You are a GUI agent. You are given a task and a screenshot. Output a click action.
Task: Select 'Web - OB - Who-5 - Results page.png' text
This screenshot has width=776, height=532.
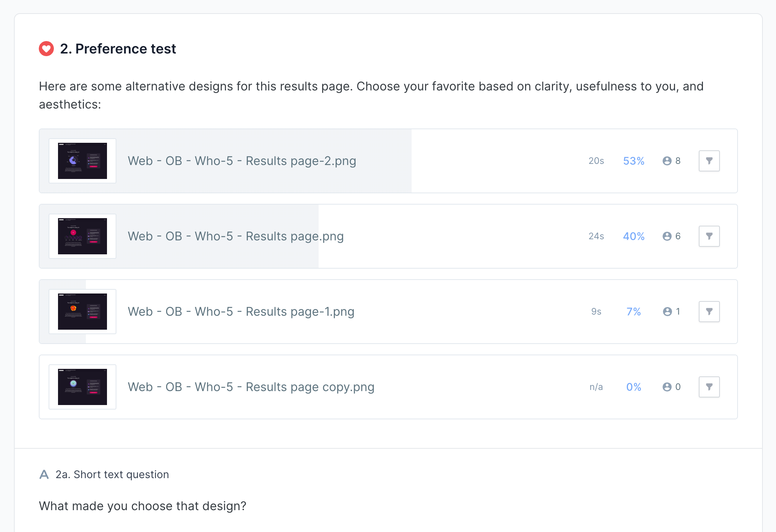click(x=236, y=236)
